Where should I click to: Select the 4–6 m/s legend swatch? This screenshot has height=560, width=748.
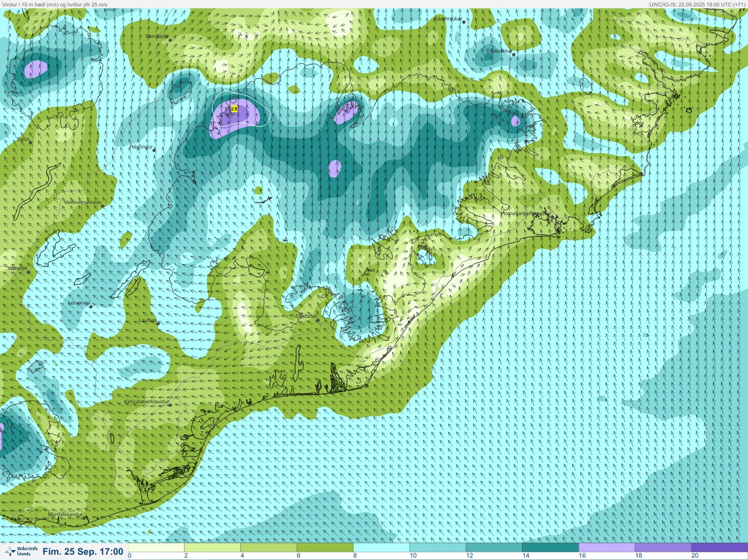(x=269, y=548)
